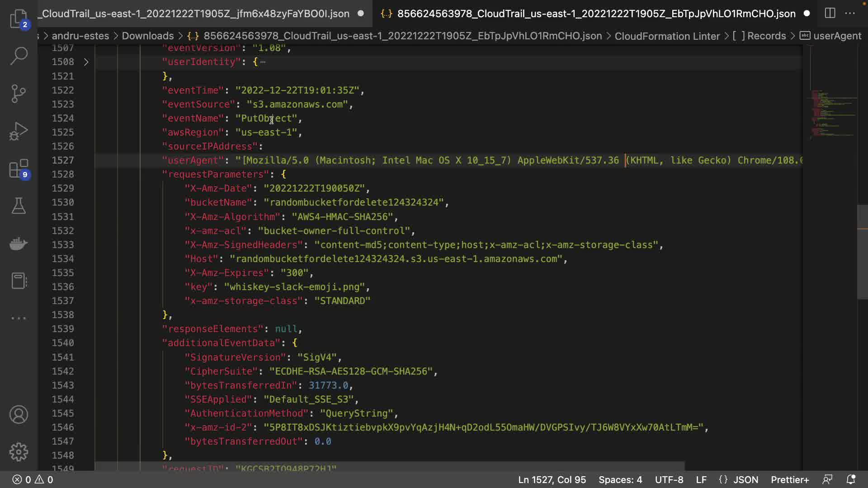Click the Split Editor Right button
Screen dimensions: 868x488
click(830, 13)
